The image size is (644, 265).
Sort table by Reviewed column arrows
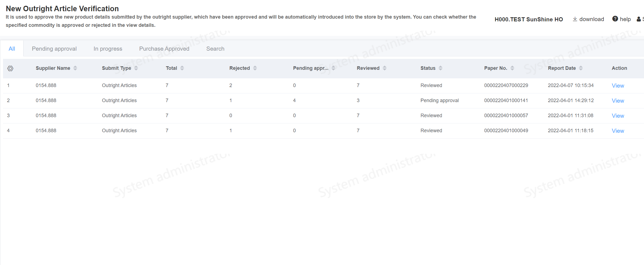pyautogui.click(x=384, y=68)
